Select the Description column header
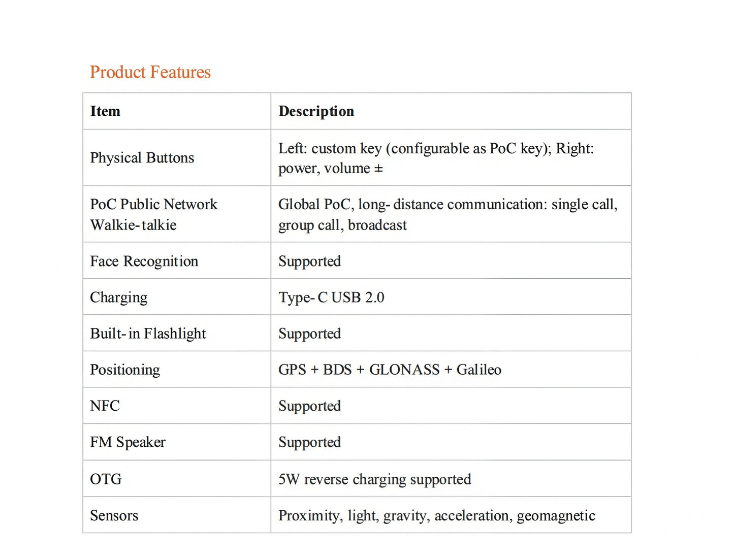Image resolution: width=734 pixels, height=560 pixels. point(316,111)
